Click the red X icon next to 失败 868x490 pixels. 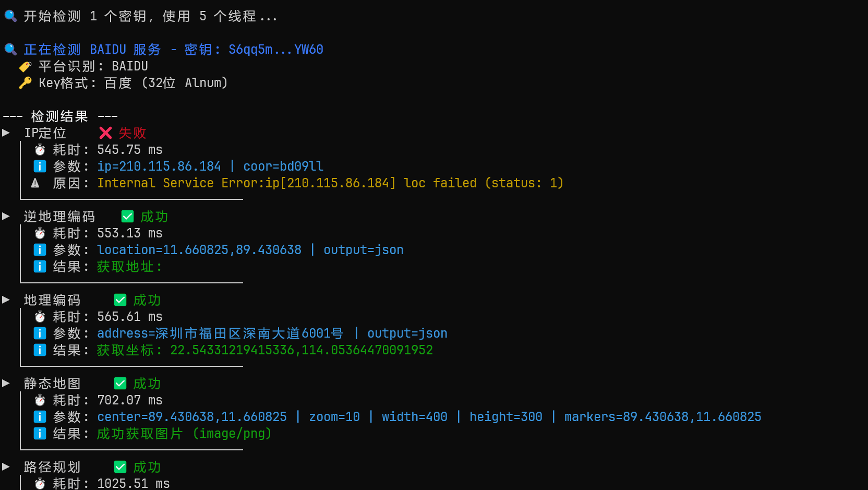point(105,133)
